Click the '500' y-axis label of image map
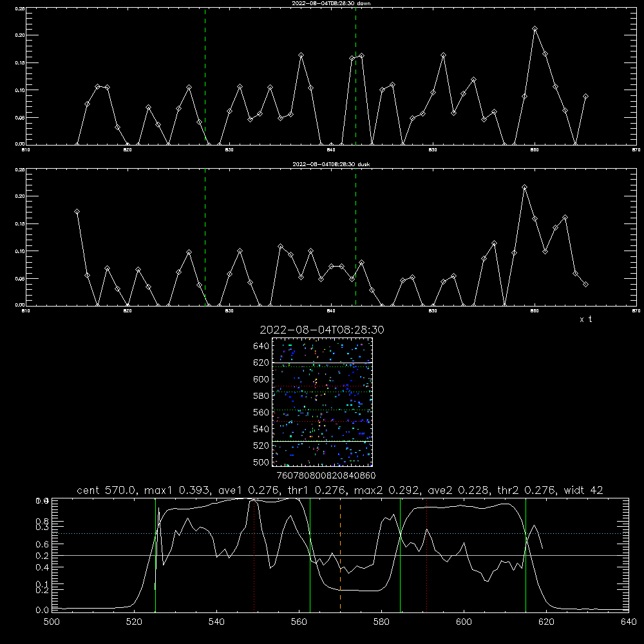This screenshot has width=644, height=644. pos(261,462)
